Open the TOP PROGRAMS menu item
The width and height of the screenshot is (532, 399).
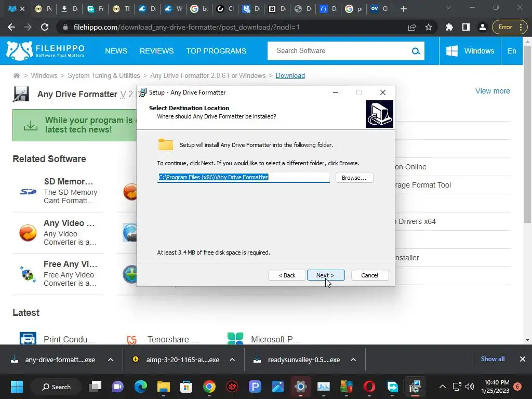(216, 51)
